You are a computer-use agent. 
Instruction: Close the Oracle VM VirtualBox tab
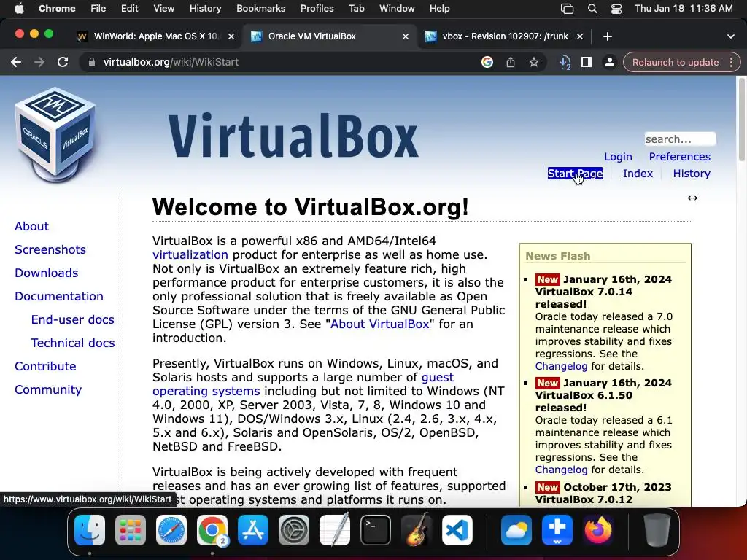[406, 36]
